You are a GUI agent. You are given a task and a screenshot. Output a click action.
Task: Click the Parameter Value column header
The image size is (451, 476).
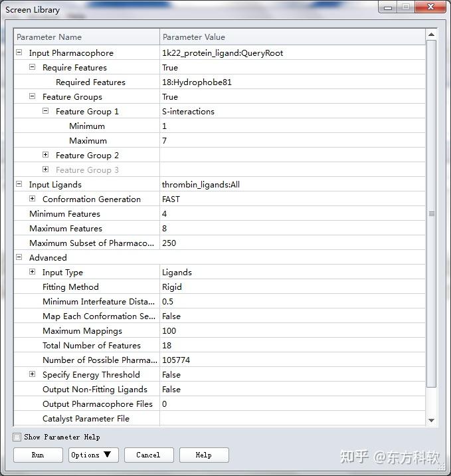[292, 37]
